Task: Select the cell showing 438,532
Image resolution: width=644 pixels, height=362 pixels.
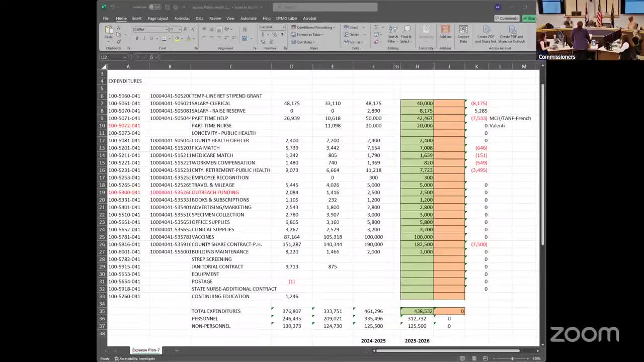Action: 417,311
